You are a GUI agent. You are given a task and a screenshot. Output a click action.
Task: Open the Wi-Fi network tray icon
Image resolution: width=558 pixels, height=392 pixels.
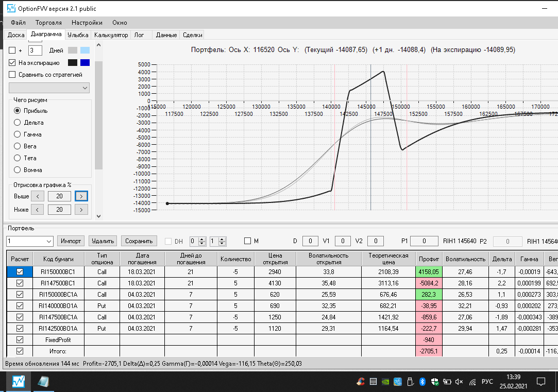(472, 382)
